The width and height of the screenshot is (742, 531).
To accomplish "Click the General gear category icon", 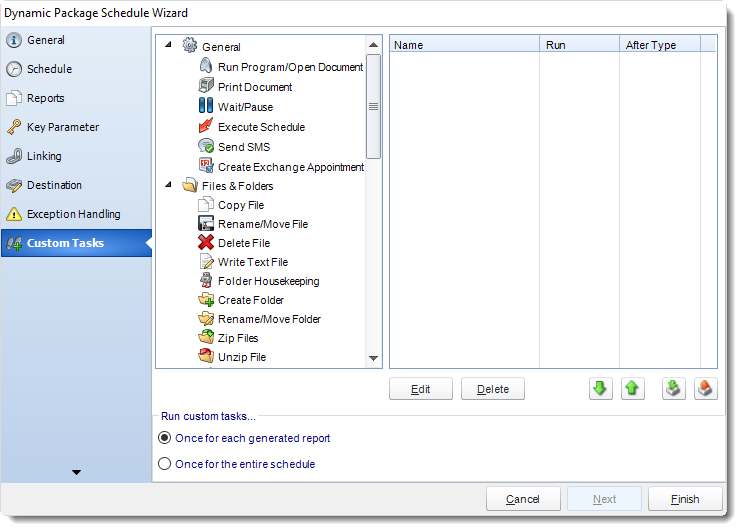I will point(190,45).
